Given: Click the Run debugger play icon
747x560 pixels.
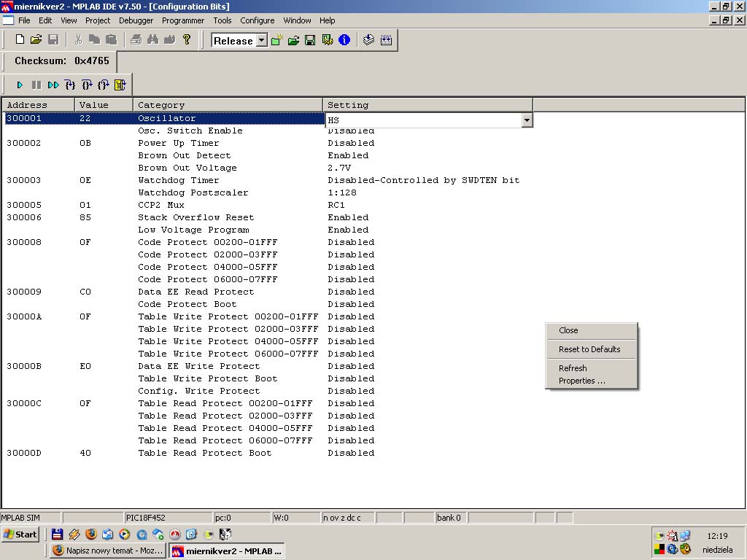Looking at the screenshot, I should pyautogui.click(x=20, y=85).
